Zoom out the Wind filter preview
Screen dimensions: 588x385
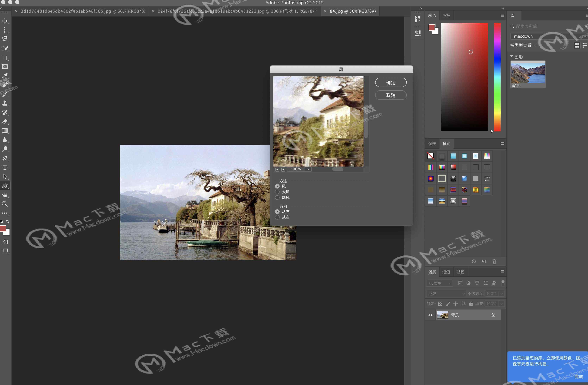click(x=277, y=169)
